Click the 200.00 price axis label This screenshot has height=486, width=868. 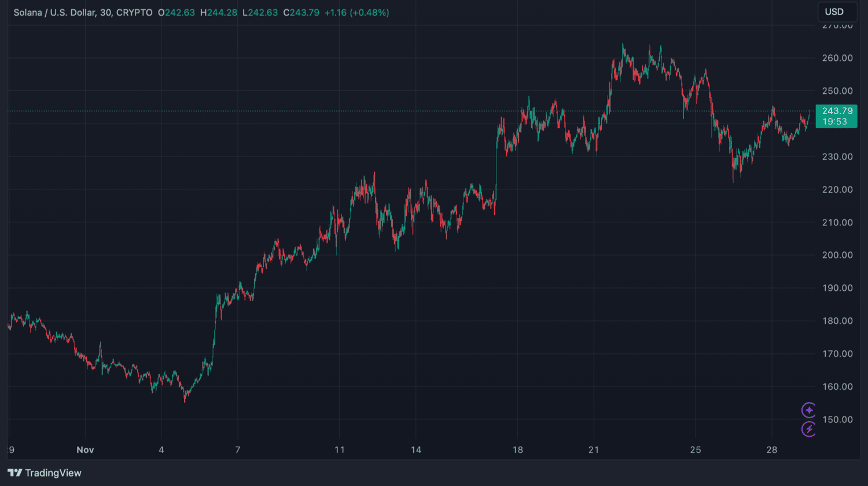click(837, 255)
